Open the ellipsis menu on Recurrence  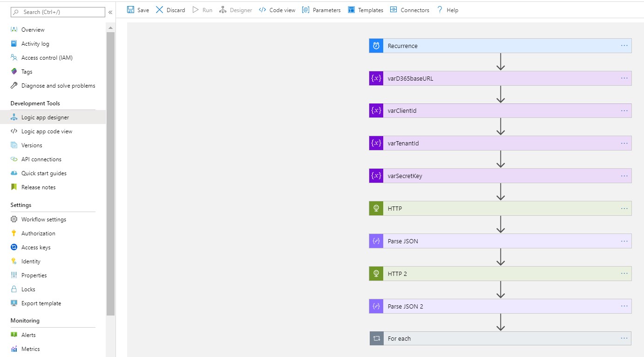pyautogui.click(x=624, y=45)
